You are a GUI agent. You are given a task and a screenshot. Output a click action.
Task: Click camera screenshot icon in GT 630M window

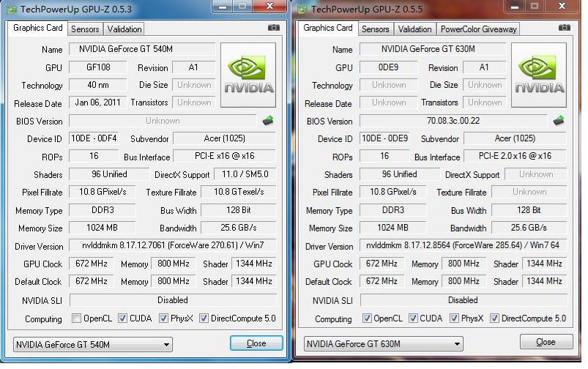[x=564, y=28]
